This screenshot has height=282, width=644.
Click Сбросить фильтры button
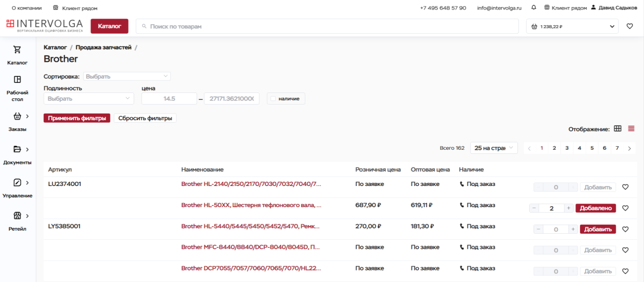[145, 118]
